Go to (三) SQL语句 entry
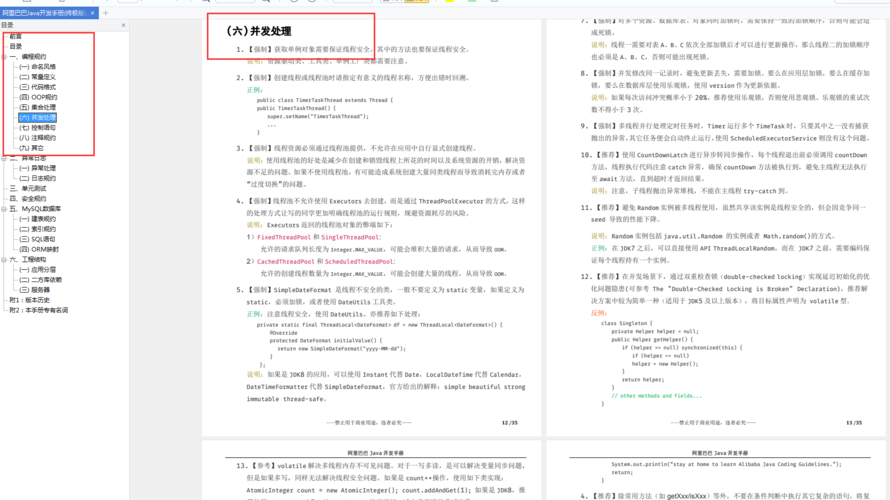 pos(37,240)
